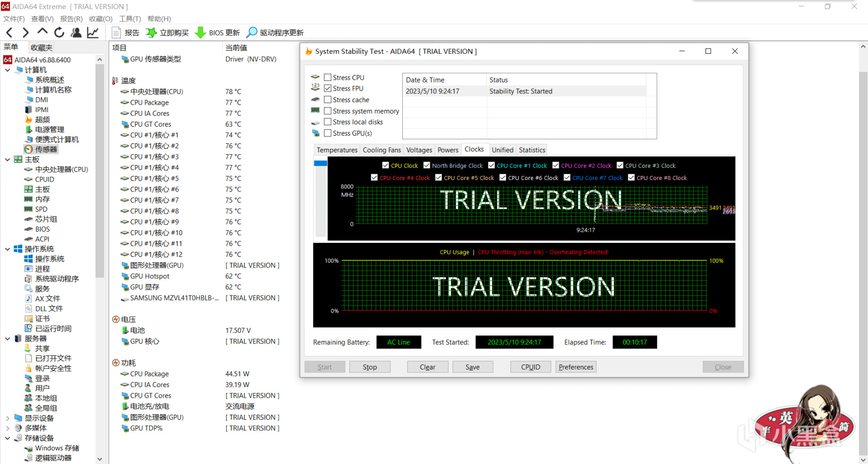Select the CPUID item in tree
Screen dimensions: 868x464
point(44,179)
